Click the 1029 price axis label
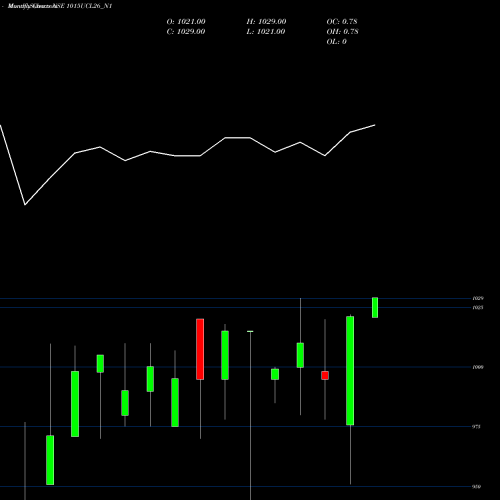The height and width of the screenshot is (500, 500). coord(478,298)
